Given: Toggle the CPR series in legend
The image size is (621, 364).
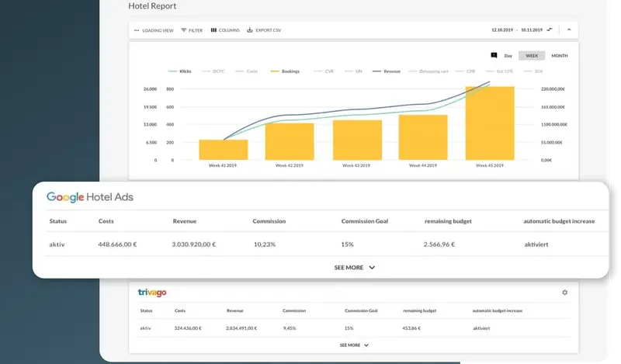Looking at the screenshot, I should [x=465, y=71].
